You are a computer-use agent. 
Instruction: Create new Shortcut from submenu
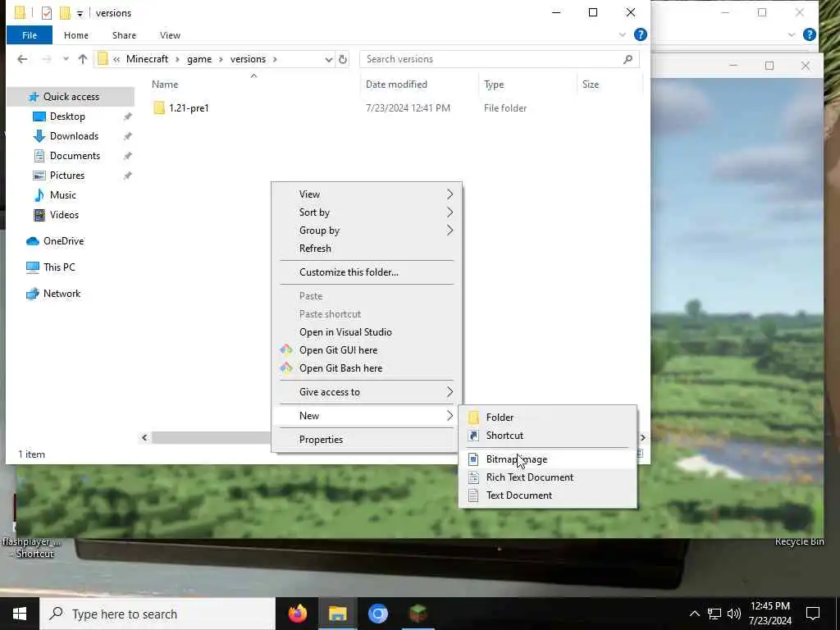point(547,436)
